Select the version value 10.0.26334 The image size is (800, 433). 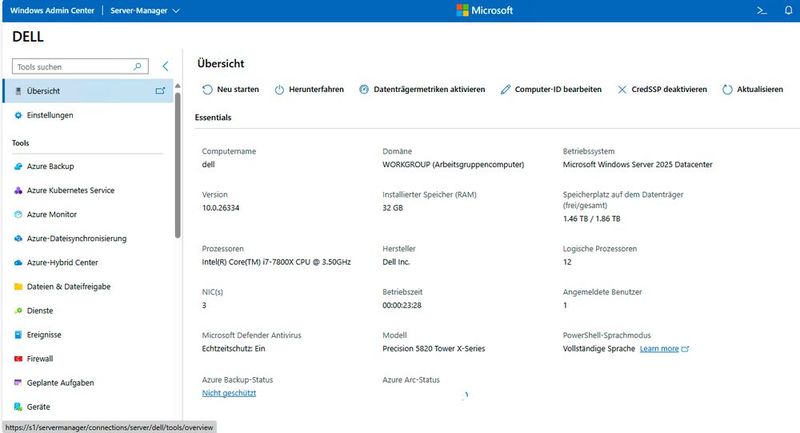(220, 208)
